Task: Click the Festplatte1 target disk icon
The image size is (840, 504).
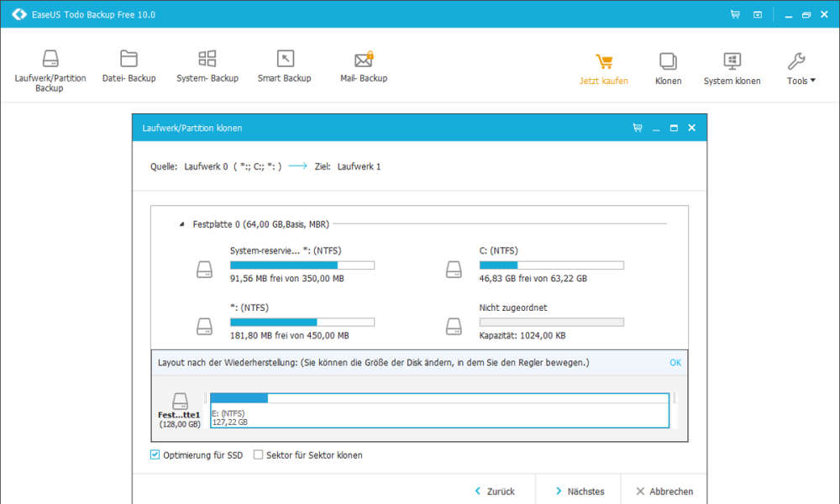Action: point(180,401)
